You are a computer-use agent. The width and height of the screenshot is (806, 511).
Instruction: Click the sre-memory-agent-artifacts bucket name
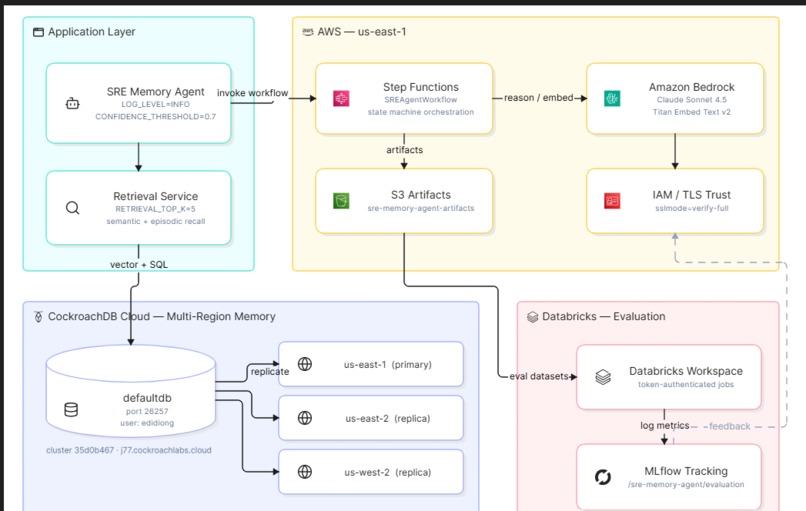click(x=420, y=208)
